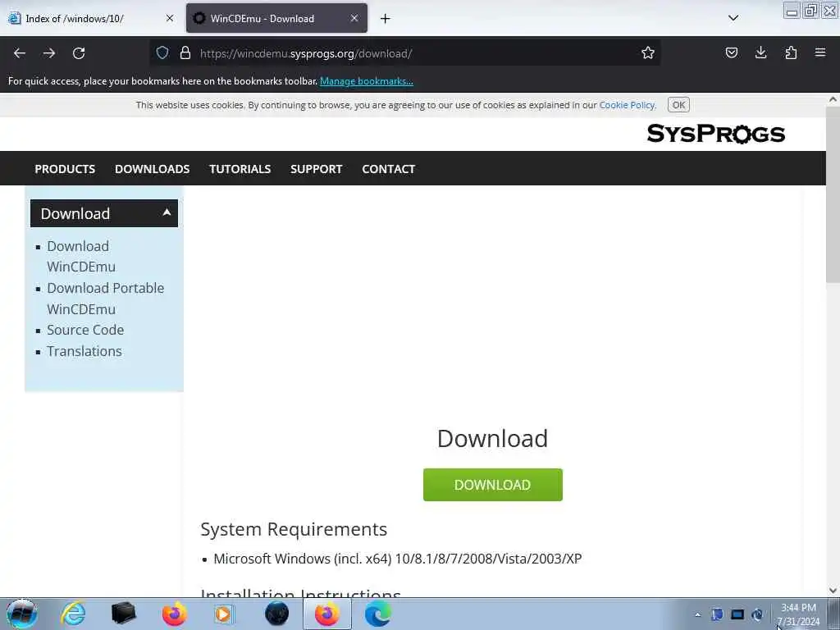Click the green DOWNLOAD button
Screen dimensions: 840x630
click(x=492, y=485)
